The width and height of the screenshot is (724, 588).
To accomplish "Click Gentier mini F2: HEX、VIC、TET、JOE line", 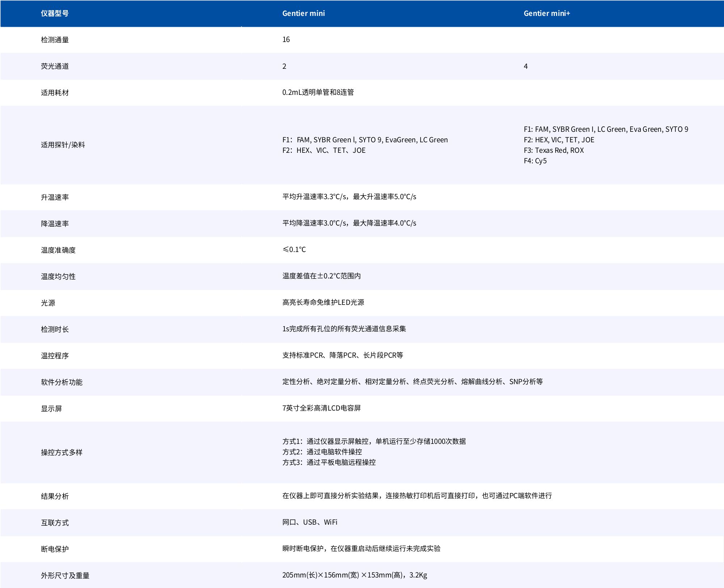I will point(324,150).
